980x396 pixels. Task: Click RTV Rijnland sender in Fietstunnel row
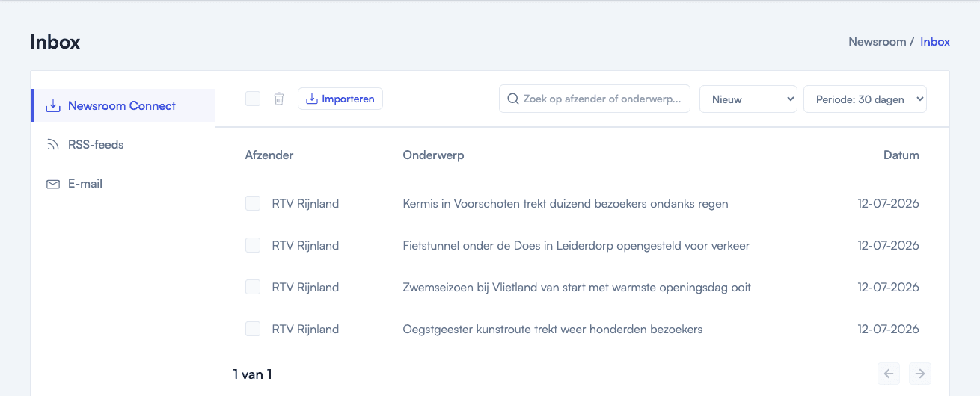(305, 245)
